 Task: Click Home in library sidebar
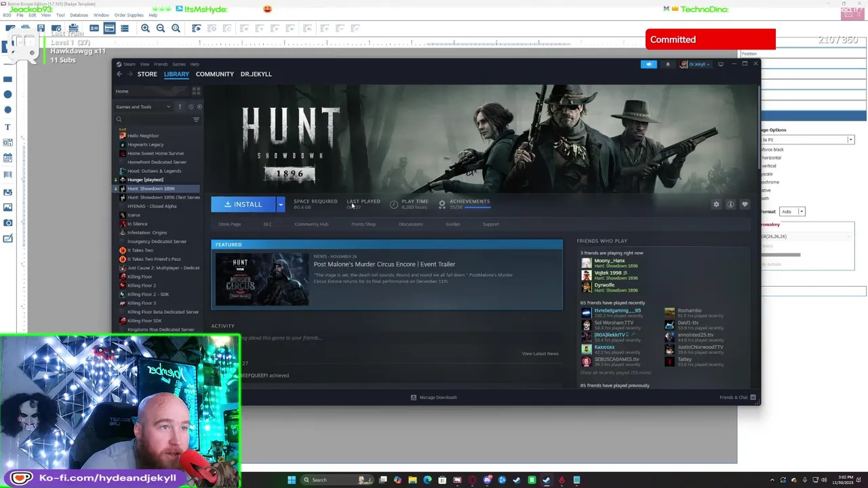click(x=122, y=91)
